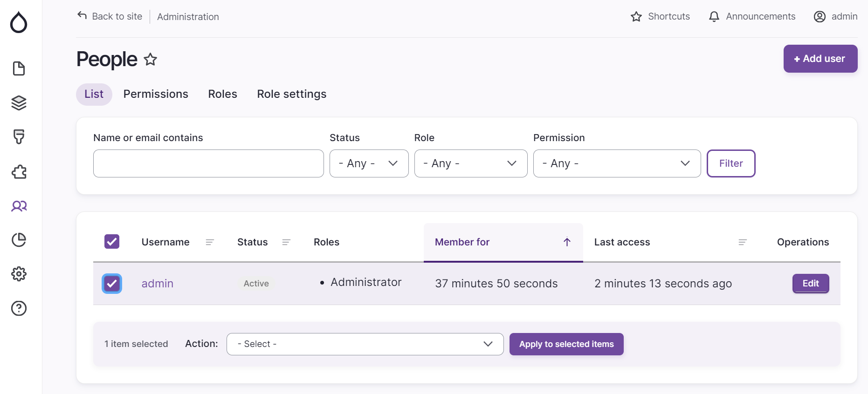The height and width of the screenshot is (394, 868).
Task: Click the Add user button
Action: tap(820, 59)
